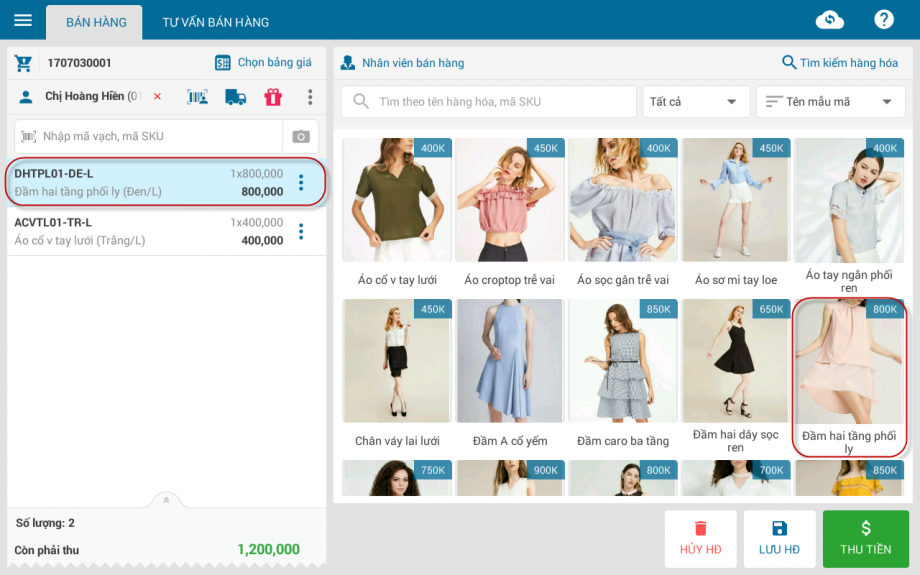
Task: Remove customer Chị Hoàng Hiền with red X
Action: tap(157, 96)
